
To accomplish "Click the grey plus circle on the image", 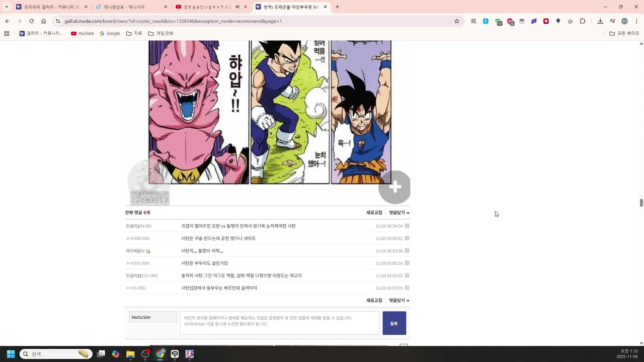I will point(394,187).
